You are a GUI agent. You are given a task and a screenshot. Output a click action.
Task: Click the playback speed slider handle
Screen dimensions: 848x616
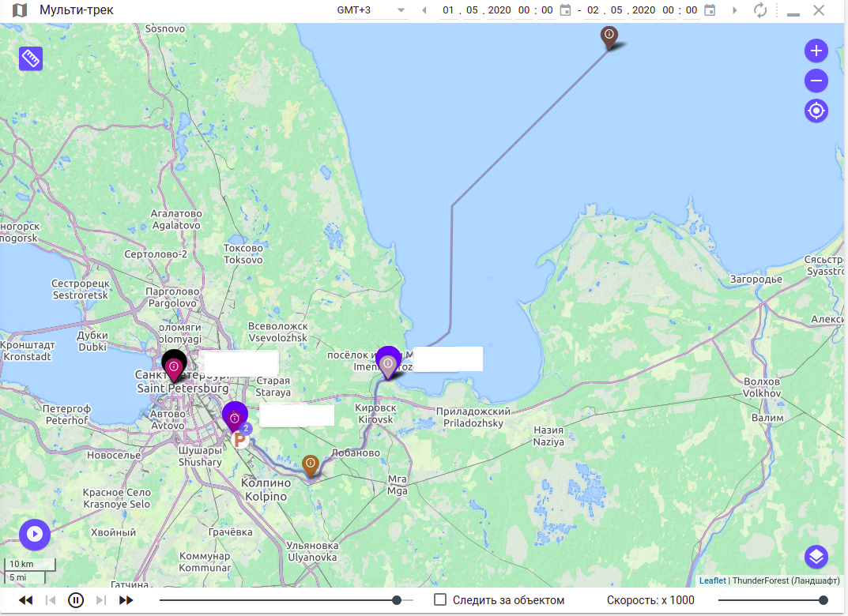(x=823, y=600)
